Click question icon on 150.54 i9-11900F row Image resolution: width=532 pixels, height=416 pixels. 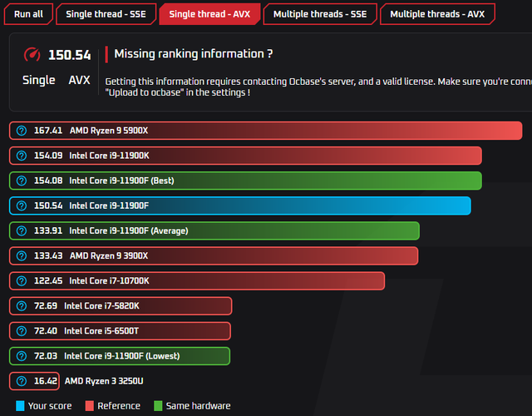coord(22,206)
